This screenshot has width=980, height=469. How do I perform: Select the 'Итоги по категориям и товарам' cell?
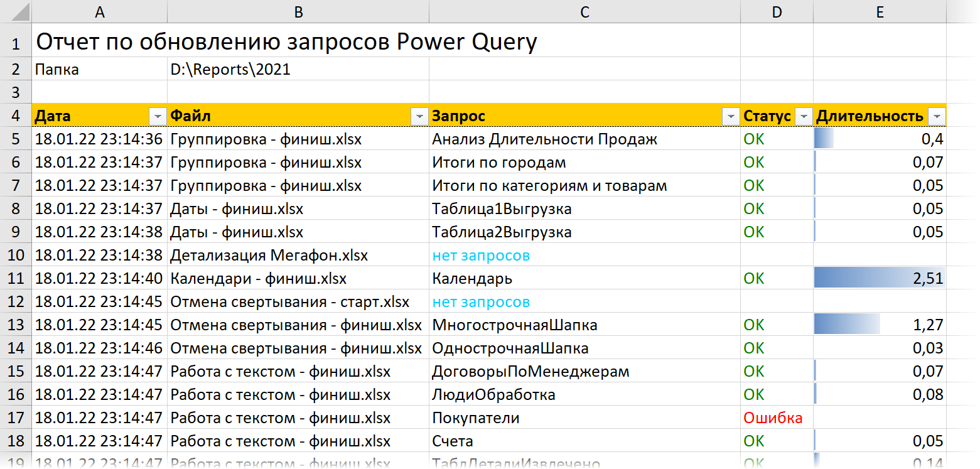point(584,185)
